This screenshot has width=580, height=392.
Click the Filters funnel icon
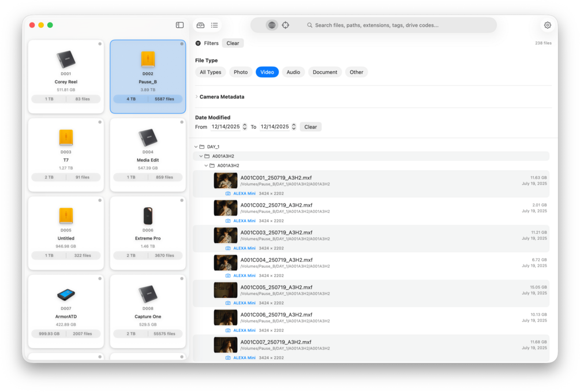[x=199, y=43]
